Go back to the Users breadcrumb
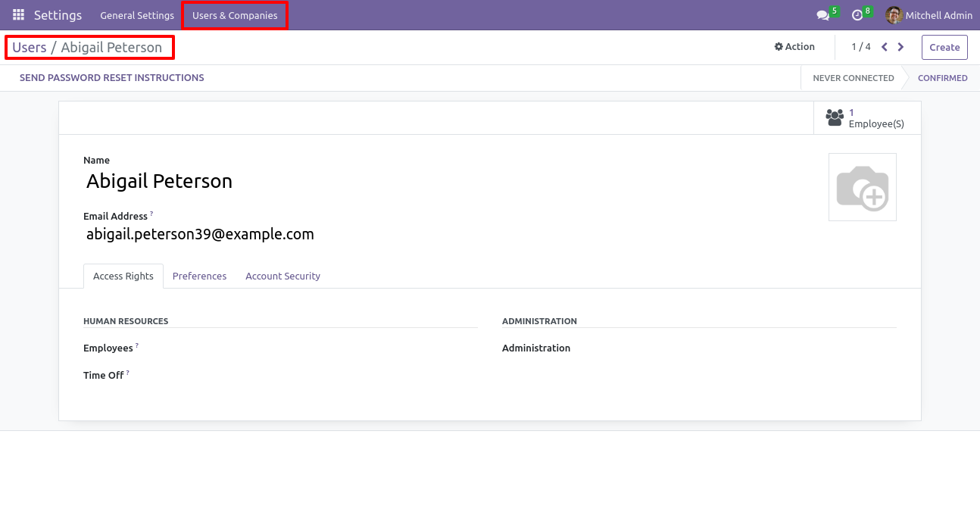This screenshot has width=980, height=506. [x=30, y=47]
